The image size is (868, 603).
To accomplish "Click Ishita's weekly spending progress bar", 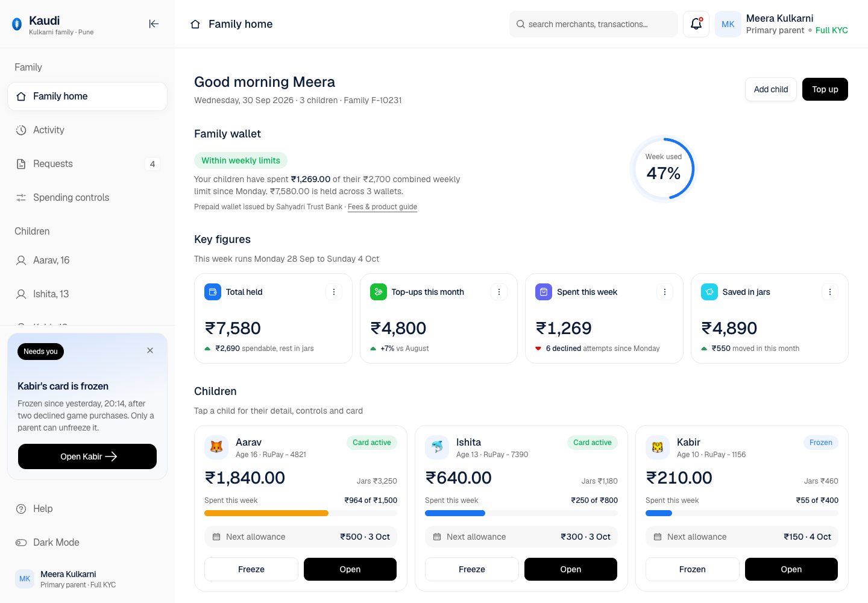I will [521, 513].
